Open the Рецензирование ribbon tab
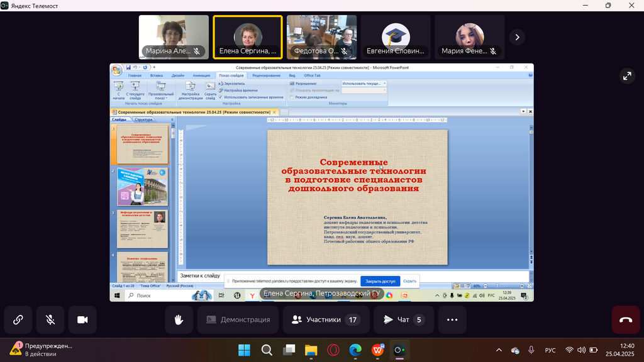The image size is (644, 362). (267, 75)
